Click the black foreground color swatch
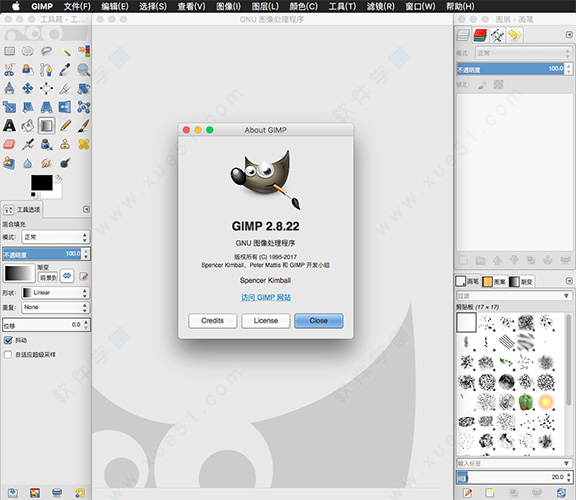Viewport: 576px width, 500px height. pyautogui.click(x=42, y=182)
